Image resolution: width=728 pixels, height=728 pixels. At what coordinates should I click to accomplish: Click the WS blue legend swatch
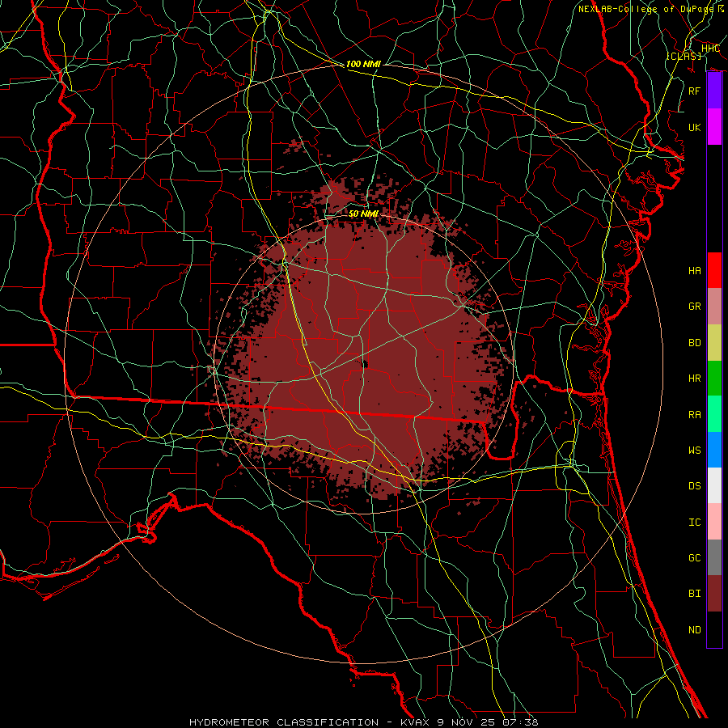point(714,450)
